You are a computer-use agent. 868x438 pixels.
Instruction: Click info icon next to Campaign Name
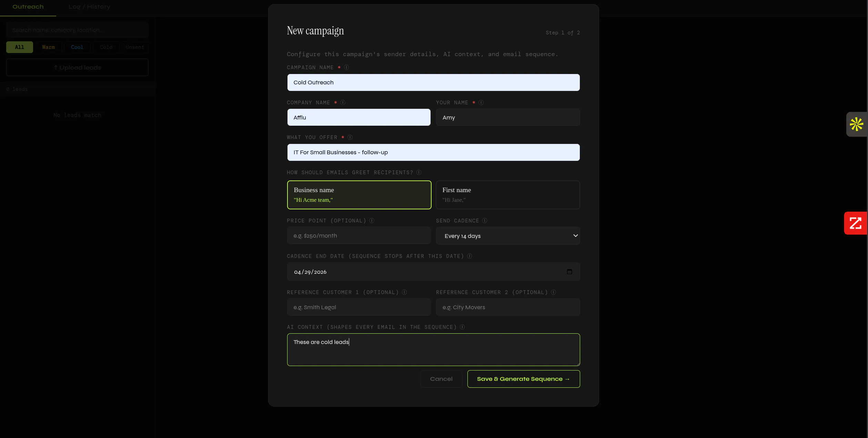pos(346,67)
